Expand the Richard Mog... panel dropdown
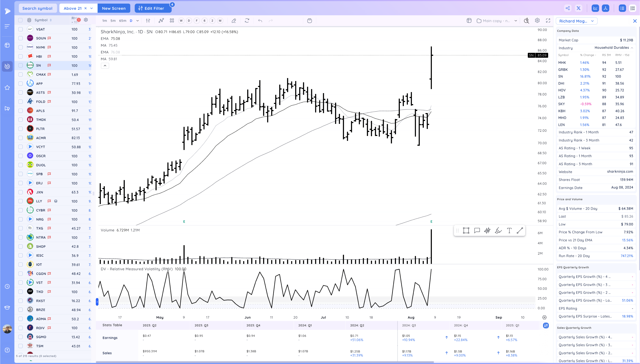This screenshot has width=640, height=364. pos(592,21)
